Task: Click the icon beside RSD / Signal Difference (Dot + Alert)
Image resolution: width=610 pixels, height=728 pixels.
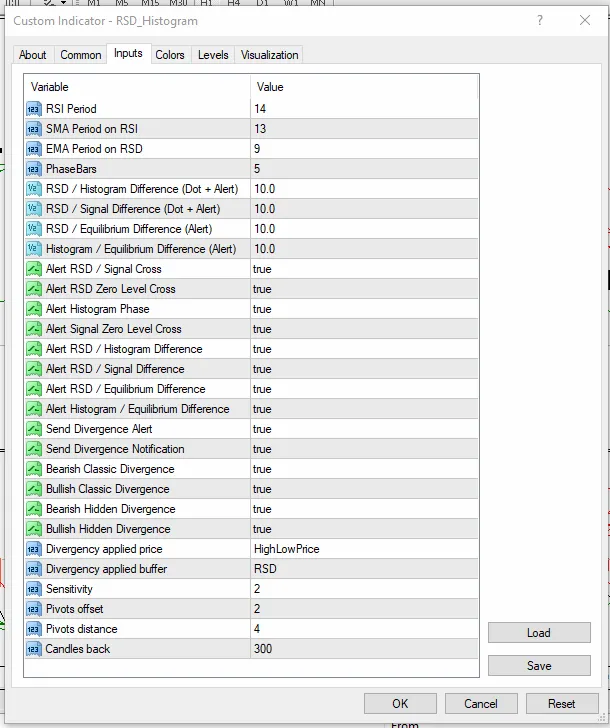Action: pos(34,209)
